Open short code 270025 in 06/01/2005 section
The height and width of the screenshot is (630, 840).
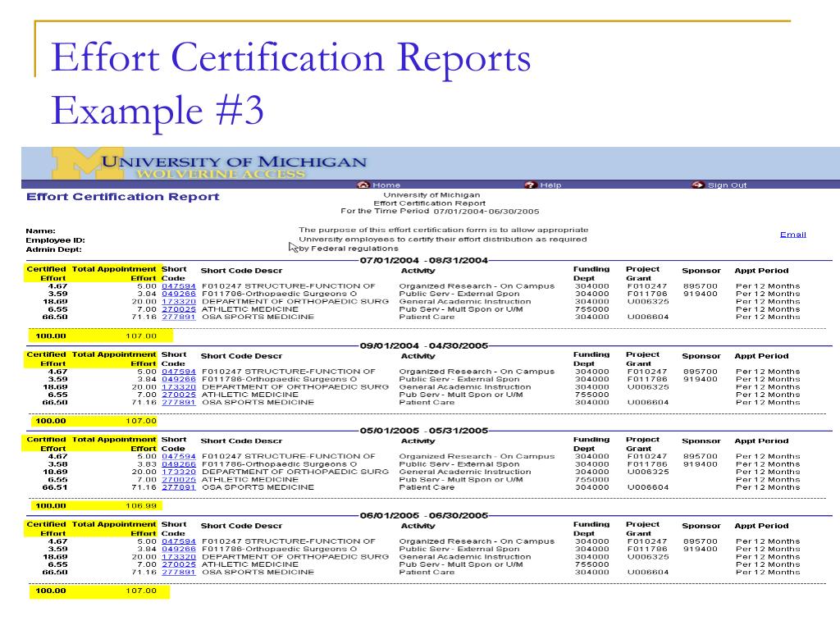tap(179, 564)
